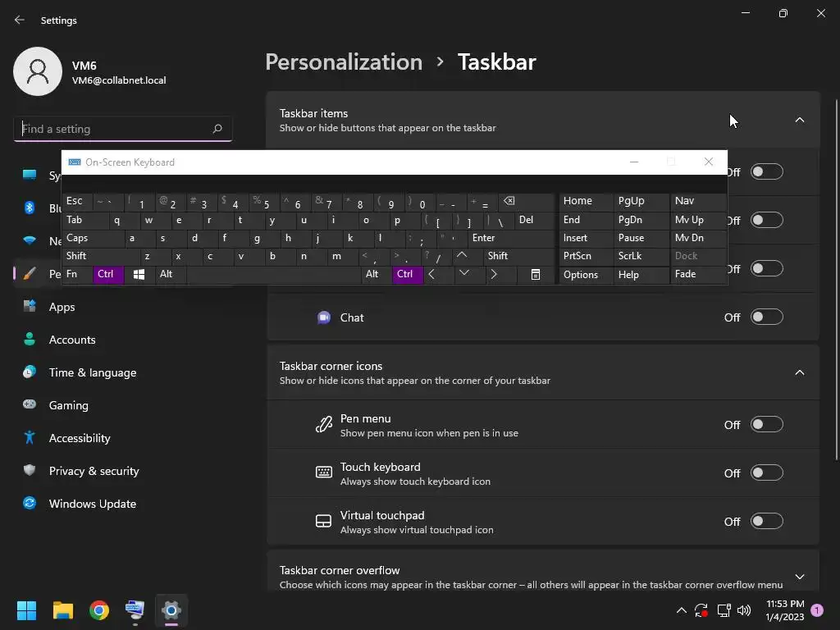Click the spacebar on the On-Screen Keyboard

pos(274,274)
